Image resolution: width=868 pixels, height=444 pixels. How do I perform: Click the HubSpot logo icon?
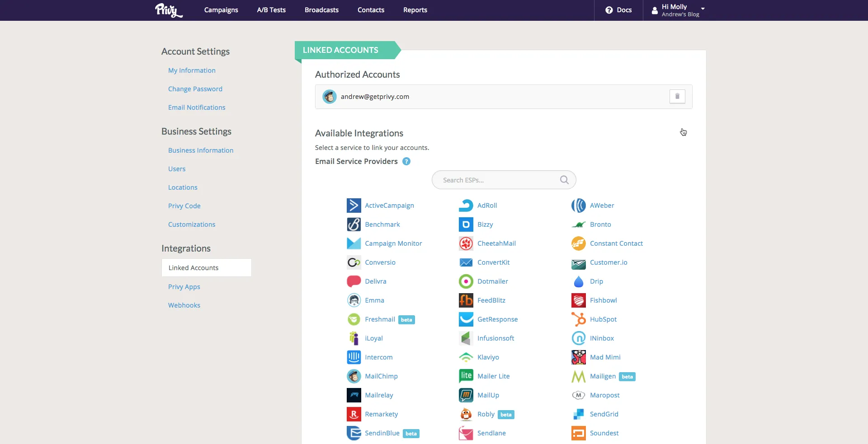click(578, 319)
